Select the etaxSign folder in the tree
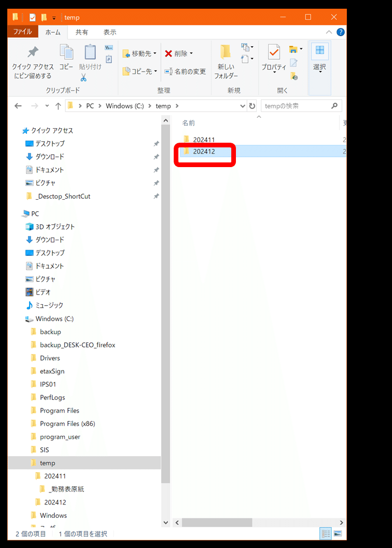Image resolution: width=392 pixels, height=548 pixels. [x=48, y=371]
